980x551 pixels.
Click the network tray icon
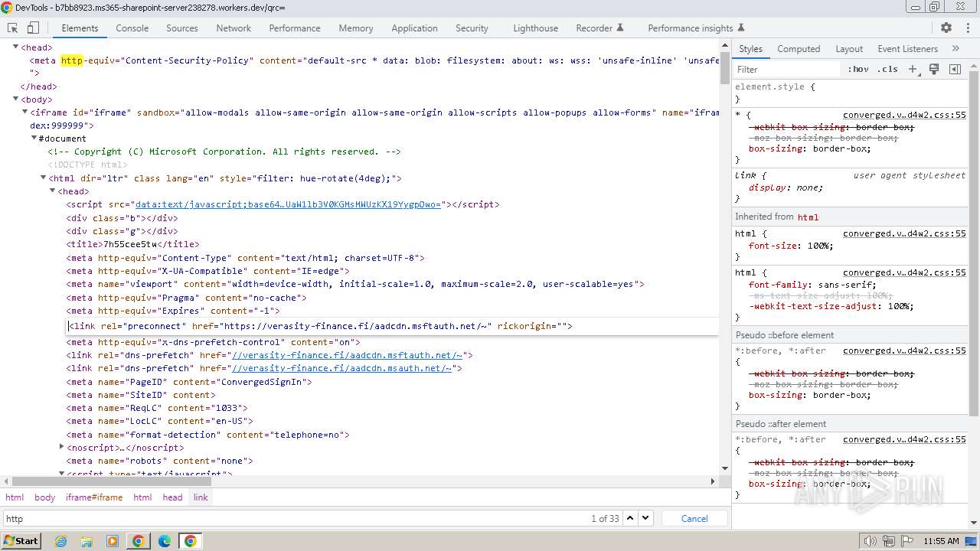889,541
